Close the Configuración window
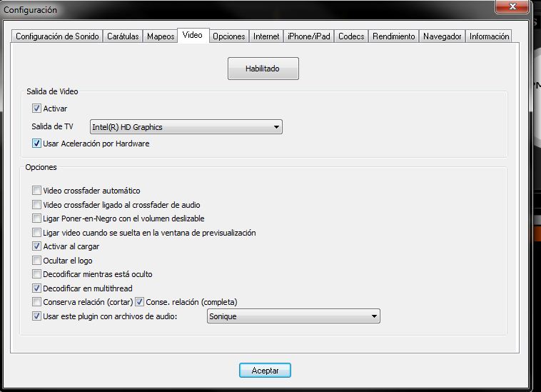The width and height of the screenshot is (541, 392). pos(512,6)
